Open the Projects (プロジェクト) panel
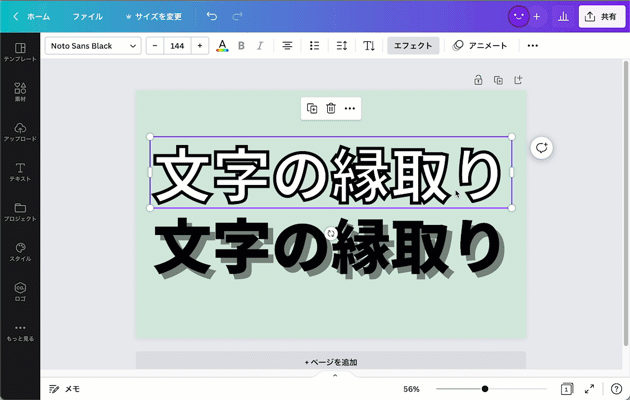 pyautogui.click(x=20, y=212)
